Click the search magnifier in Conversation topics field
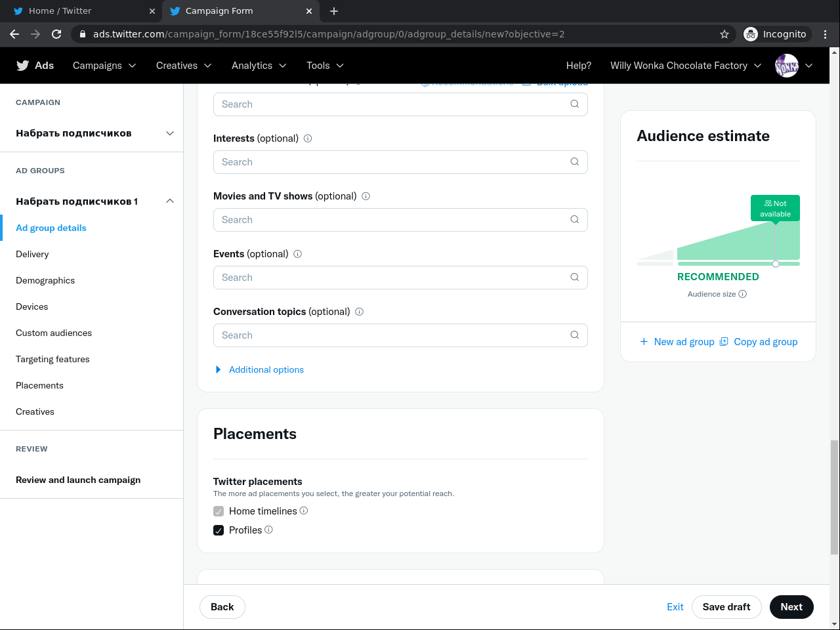The image size is (840, 630). point(574,335)
